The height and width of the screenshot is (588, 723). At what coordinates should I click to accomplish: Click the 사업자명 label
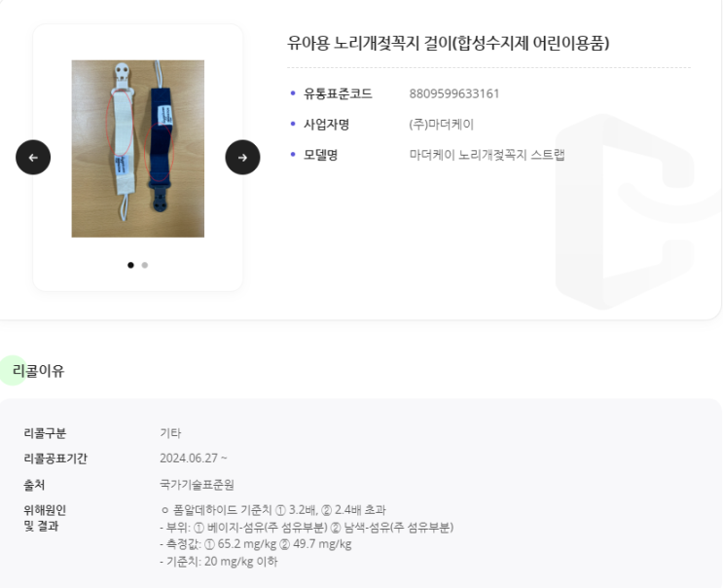coord(326,125)
